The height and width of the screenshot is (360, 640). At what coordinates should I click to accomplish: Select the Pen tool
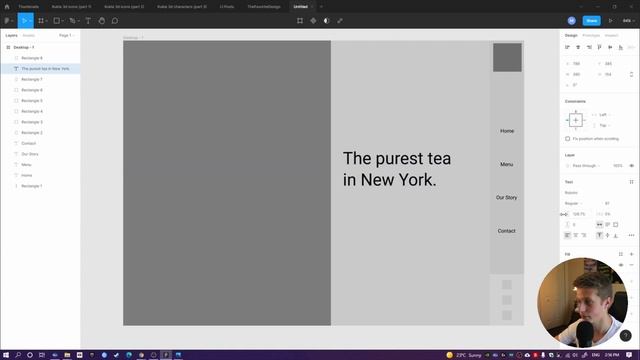(72, 20)
